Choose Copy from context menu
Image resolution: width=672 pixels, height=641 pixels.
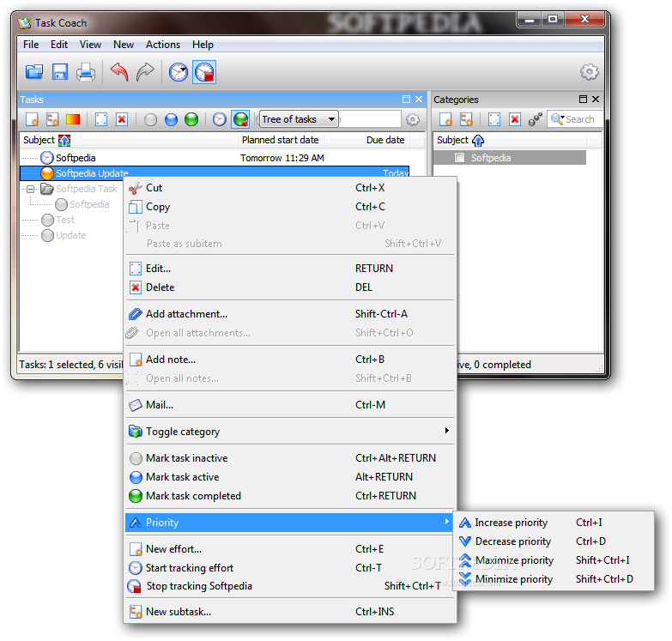pyautogui.click(x=290, y=207)
